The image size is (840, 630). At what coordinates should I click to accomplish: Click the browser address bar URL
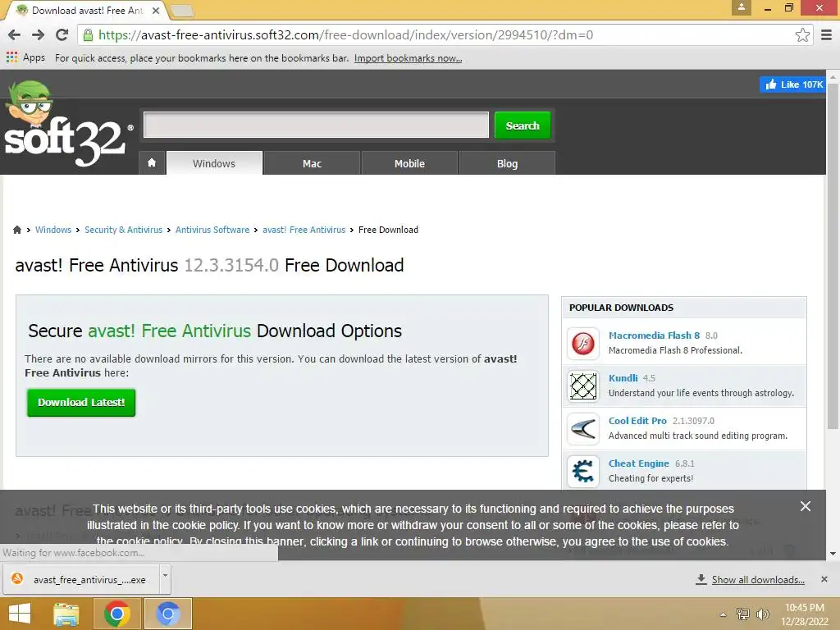(345, 34)
